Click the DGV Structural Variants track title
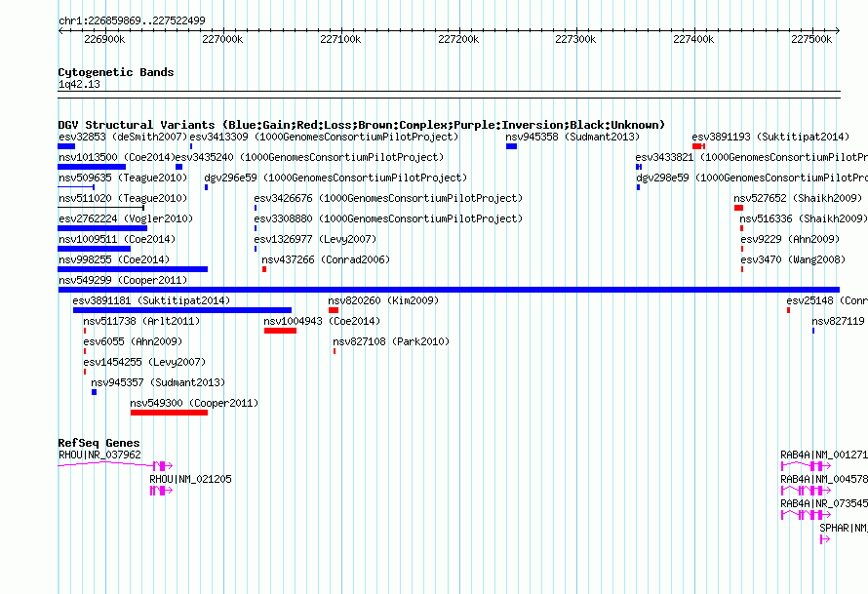The height and width of the screenshot is (594, 868). click(x=362, y=125)
